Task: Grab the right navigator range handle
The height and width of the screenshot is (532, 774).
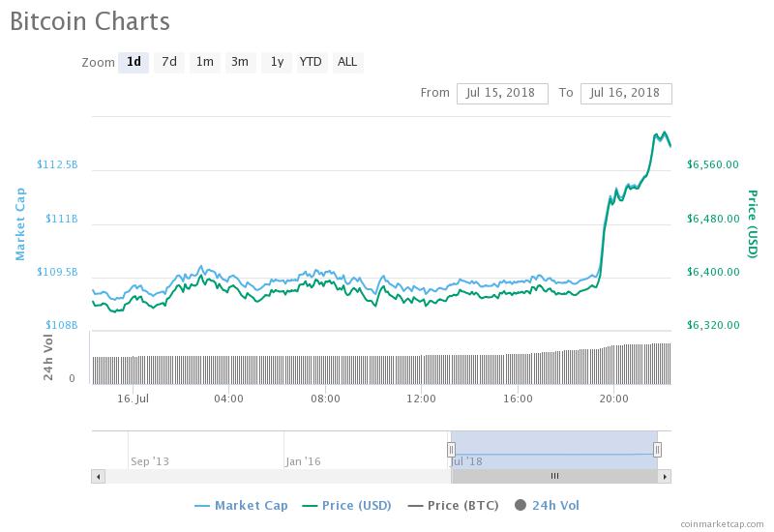Action: 657,450
